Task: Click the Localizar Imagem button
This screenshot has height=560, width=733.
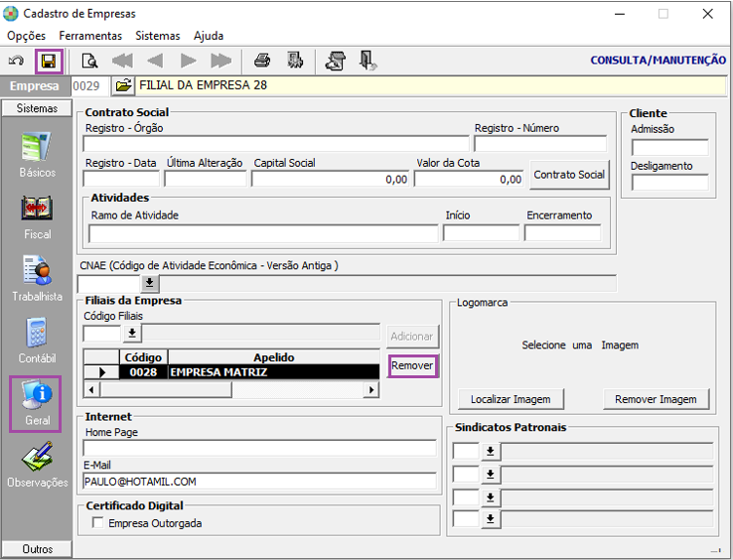Action: click(x=511, y=400)
